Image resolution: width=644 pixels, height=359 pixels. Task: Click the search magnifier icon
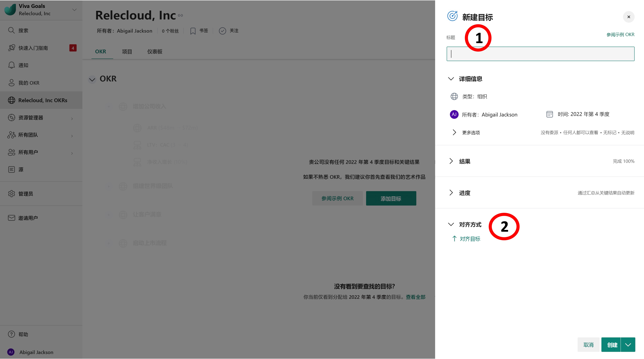pyautogui.click(x=11, y=30)
